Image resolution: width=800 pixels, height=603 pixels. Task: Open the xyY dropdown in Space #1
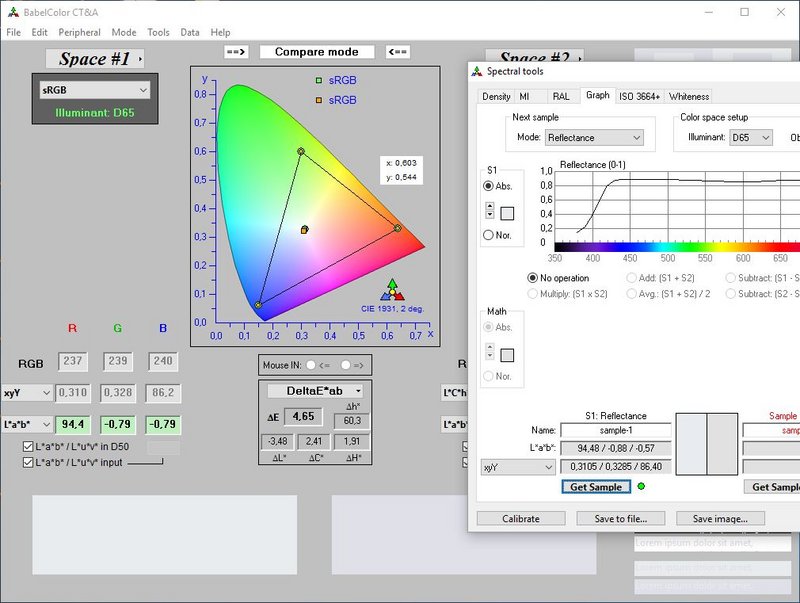[27, 393]
